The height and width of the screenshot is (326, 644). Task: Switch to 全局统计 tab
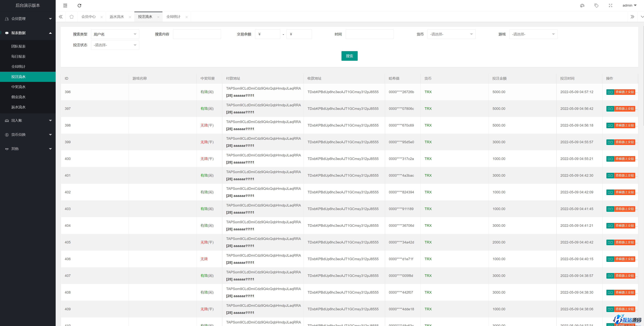point(174,17)
